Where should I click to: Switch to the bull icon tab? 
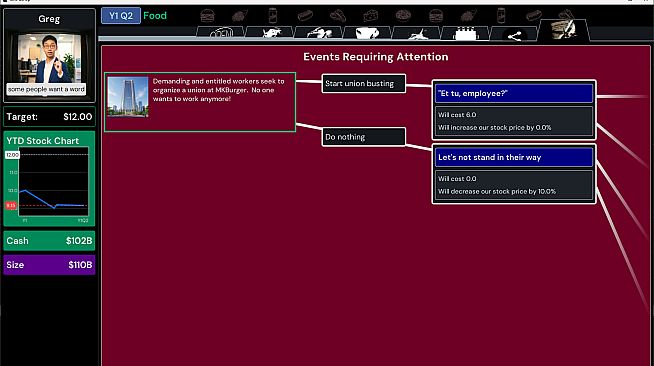[270, 33]
